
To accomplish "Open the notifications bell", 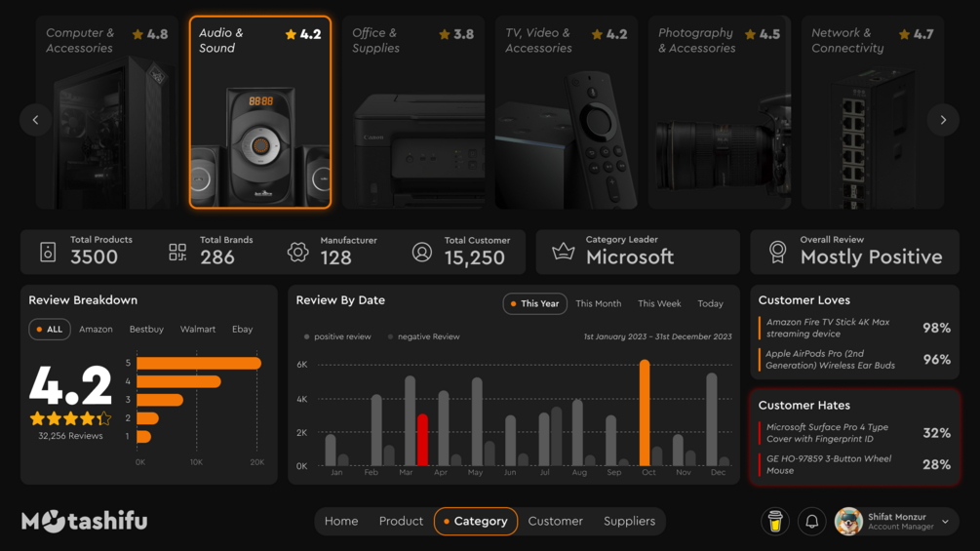I will 812,521.
